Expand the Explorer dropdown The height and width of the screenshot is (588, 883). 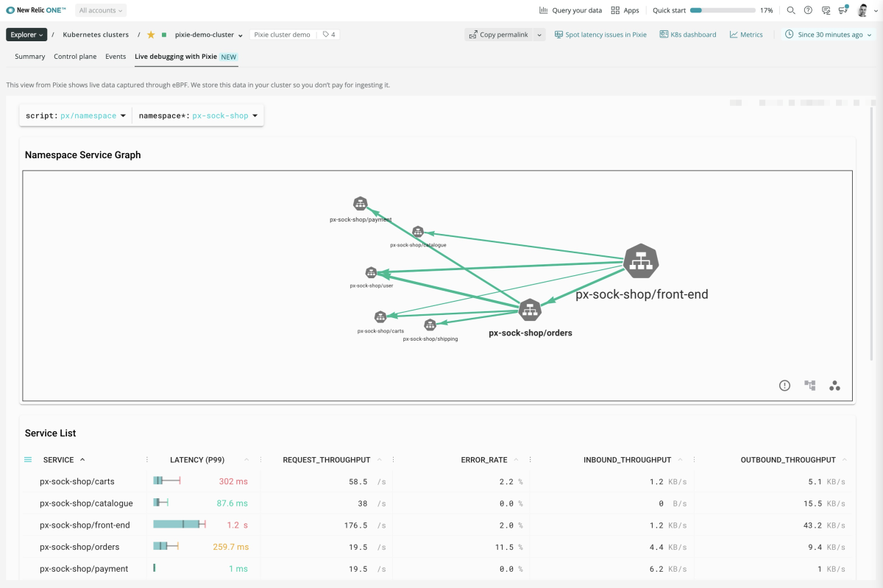[x=26, y=35]
